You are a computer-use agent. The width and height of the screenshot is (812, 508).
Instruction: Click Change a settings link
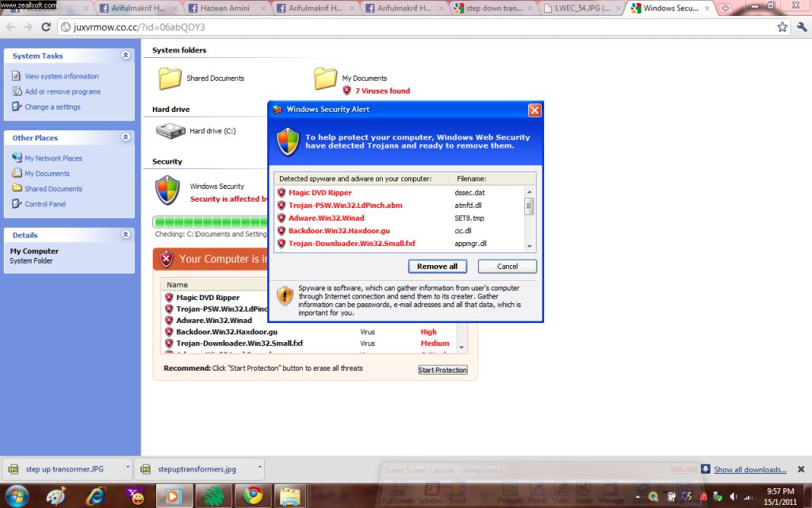click(52, 107)
